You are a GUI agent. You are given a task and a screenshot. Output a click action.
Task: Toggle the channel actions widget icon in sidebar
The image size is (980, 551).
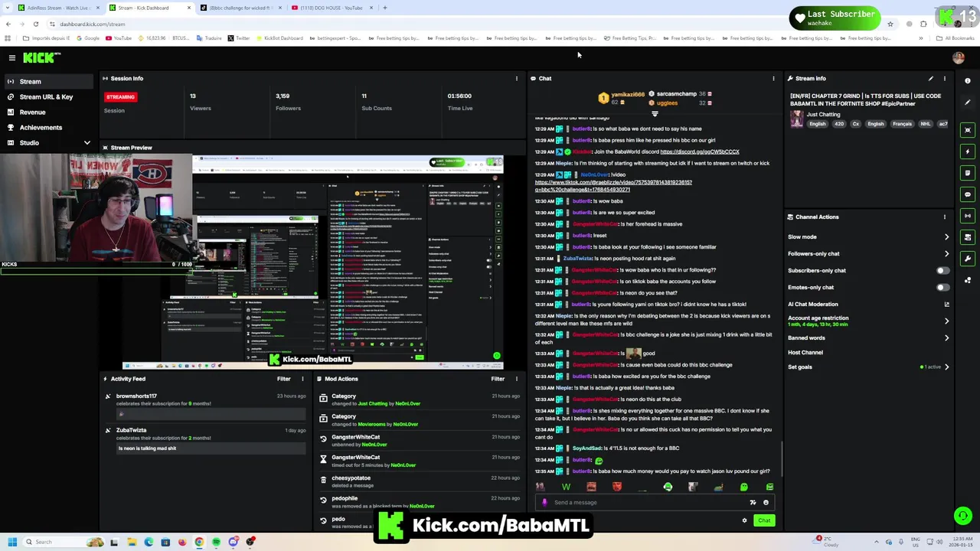(x=968, y=237)
